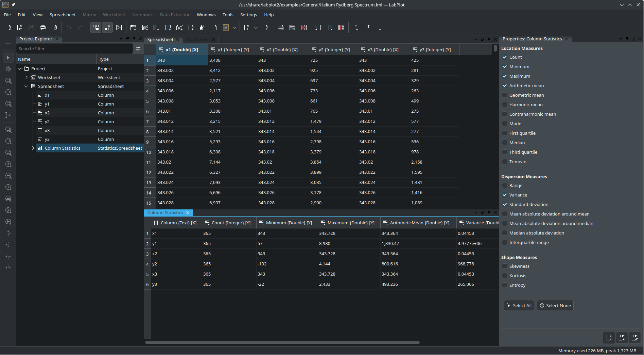Click the save icon at bottom of properties
The height and width of the screenshot is (355, 644).
coord(622,337)
